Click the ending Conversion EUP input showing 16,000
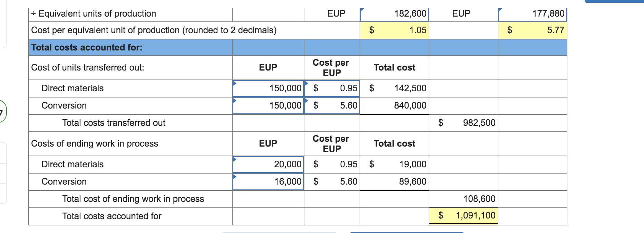 (x=269, y=181)
